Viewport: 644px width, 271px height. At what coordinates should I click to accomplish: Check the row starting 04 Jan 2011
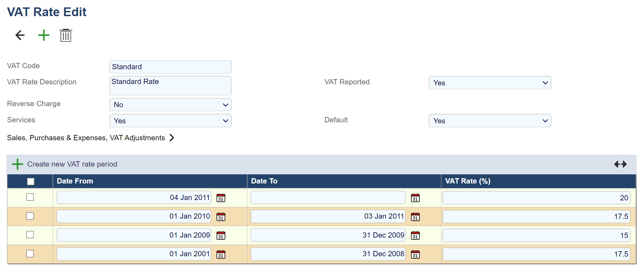pyautogui.click(x=30, y=197)
